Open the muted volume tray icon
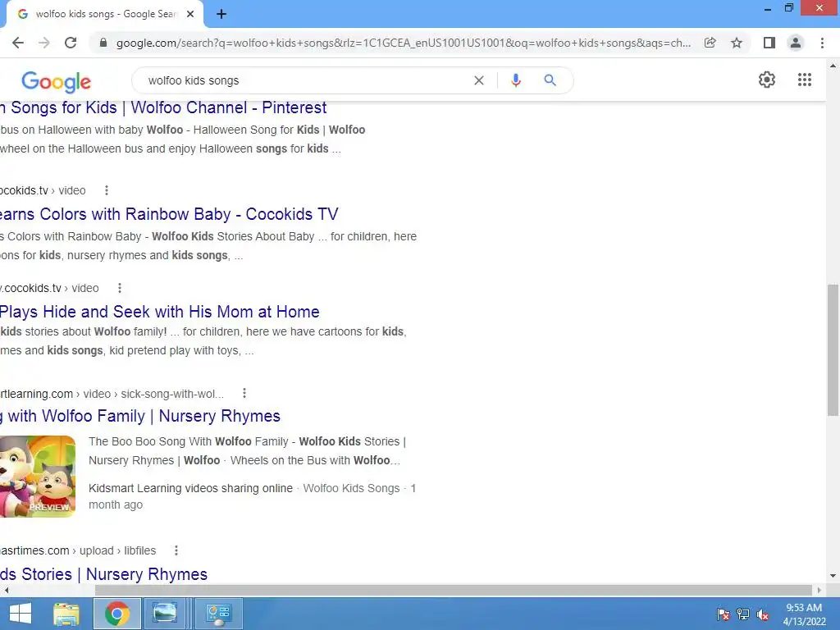The width and height of the screenshot is (840, 630). [762, 614]
